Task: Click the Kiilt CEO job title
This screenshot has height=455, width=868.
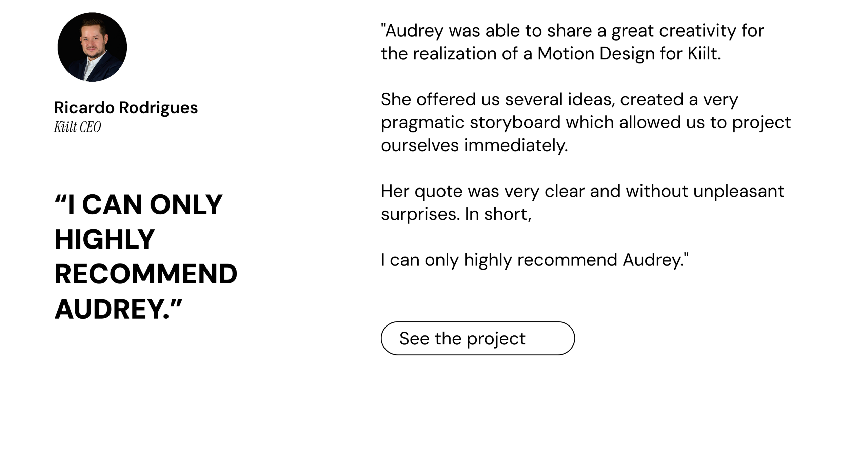Action: click(x=78, y=127)
